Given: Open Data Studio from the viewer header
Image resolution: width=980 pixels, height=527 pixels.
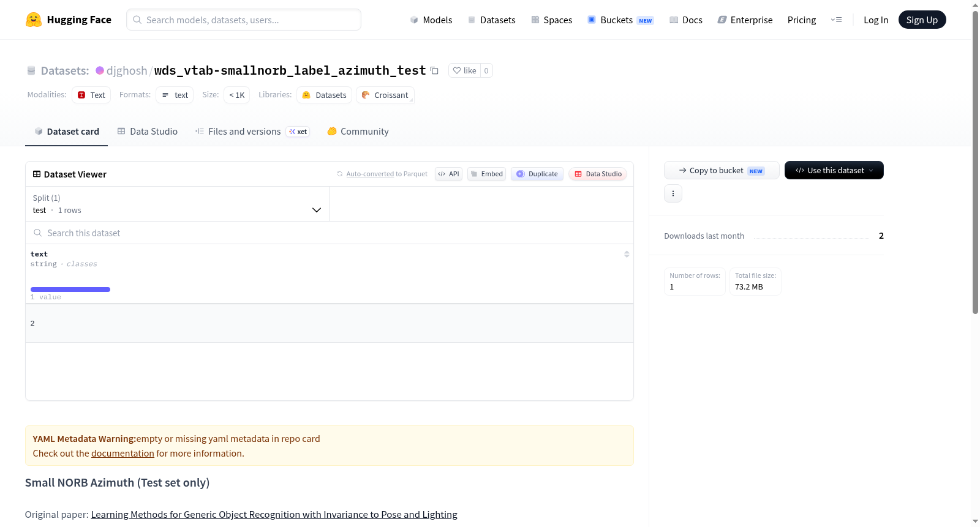Looking at the screenshot, I should click(x=598, y=174).
